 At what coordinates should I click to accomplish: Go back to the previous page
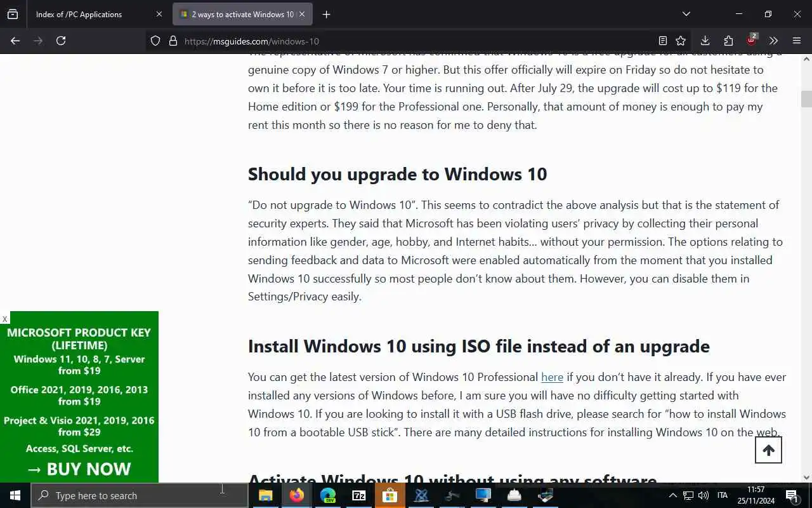pos(15,41)
